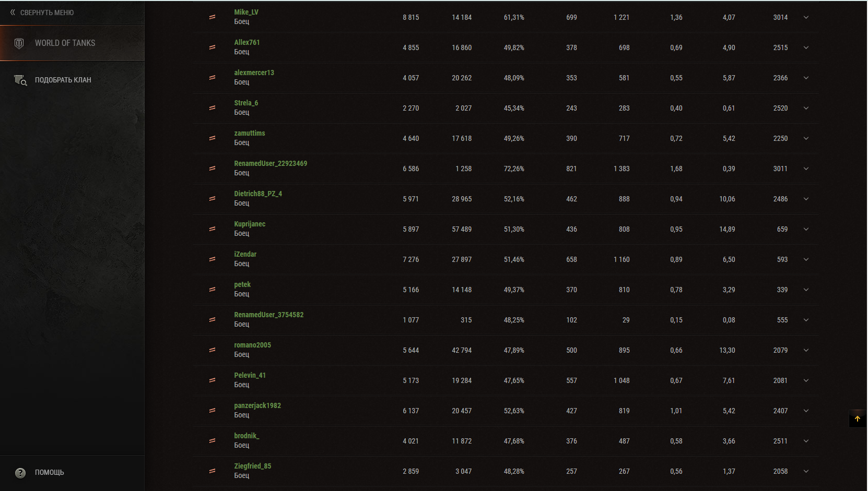Screen dimensions: 868x491
Task: Expand the Dietrich88_PZ_4 row details
Action: (x=806, y=199)
